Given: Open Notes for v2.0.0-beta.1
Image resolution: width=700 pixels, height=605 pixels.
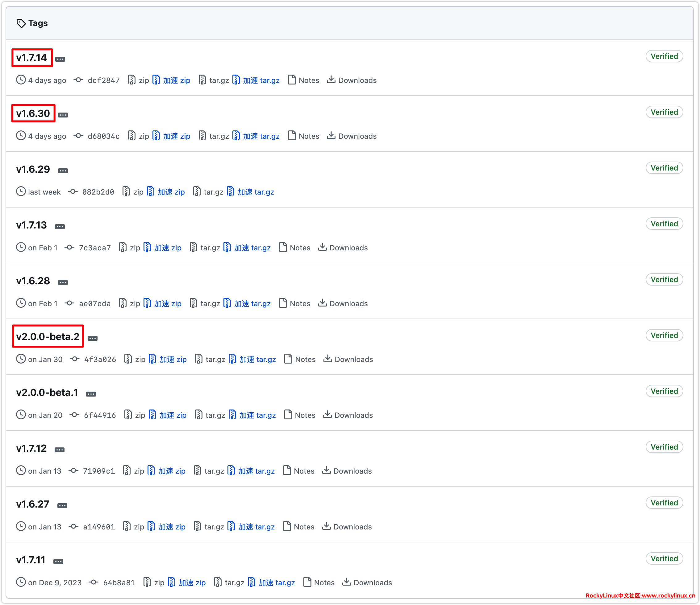Looking at the screenshot, I should (300, 415).
